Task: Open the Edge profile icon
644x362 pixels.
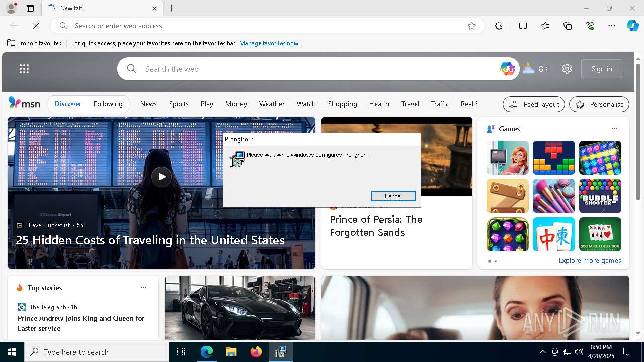Action: (x=11, y=8)
